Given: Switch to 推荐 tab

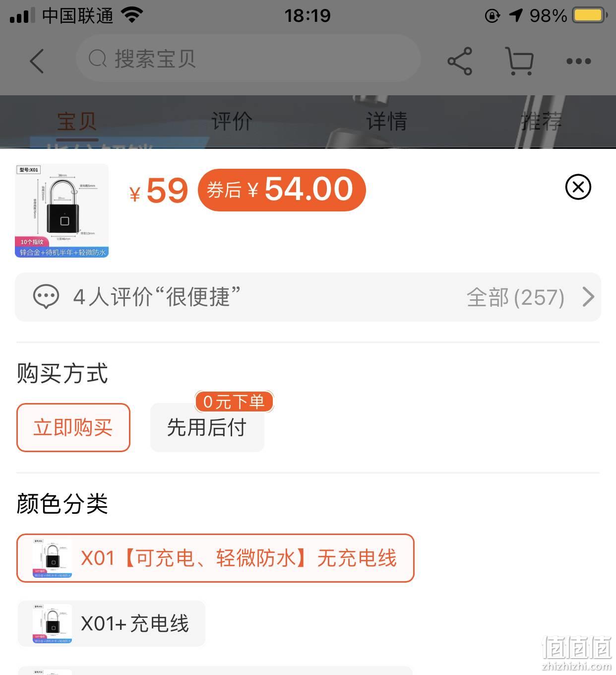Looking at the screenshot, I should tap(541, 121).
